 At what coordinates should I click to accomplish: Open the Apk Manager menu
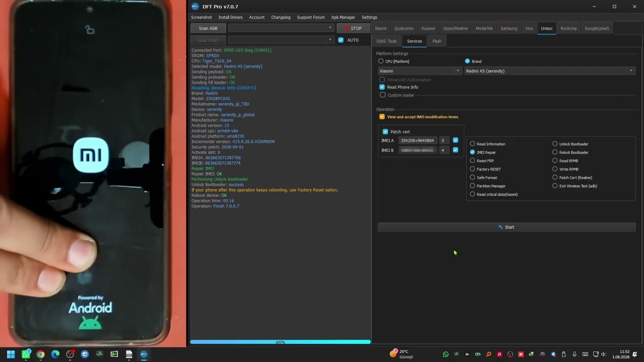pyautogui.click(x=343, y=17)
